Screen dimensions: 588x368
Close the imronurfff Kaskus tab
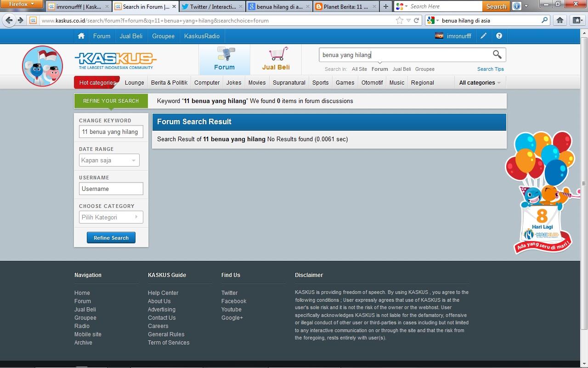(x=107, y=7)
